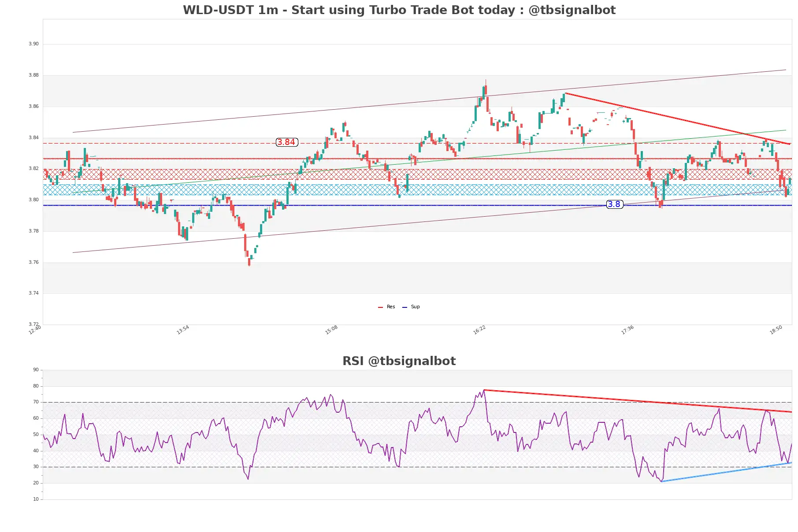Click the 3.78 price axis label
798x532 pixels.
33,231
